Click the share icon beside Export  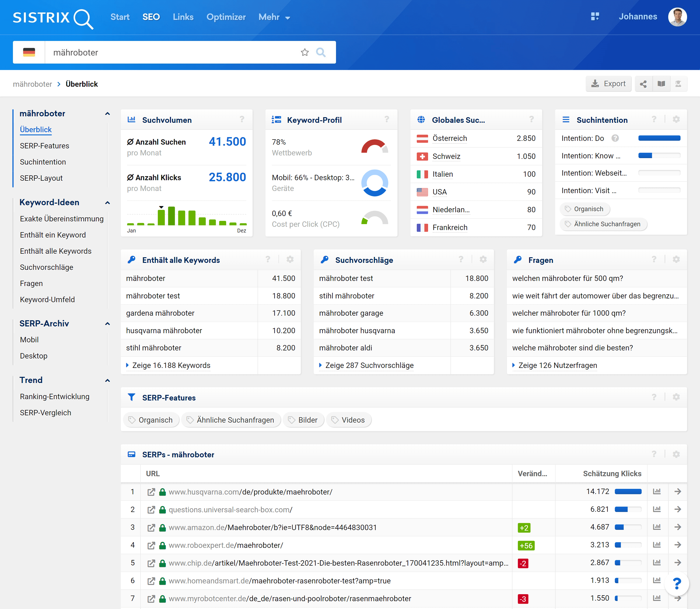tap(643, 84)
